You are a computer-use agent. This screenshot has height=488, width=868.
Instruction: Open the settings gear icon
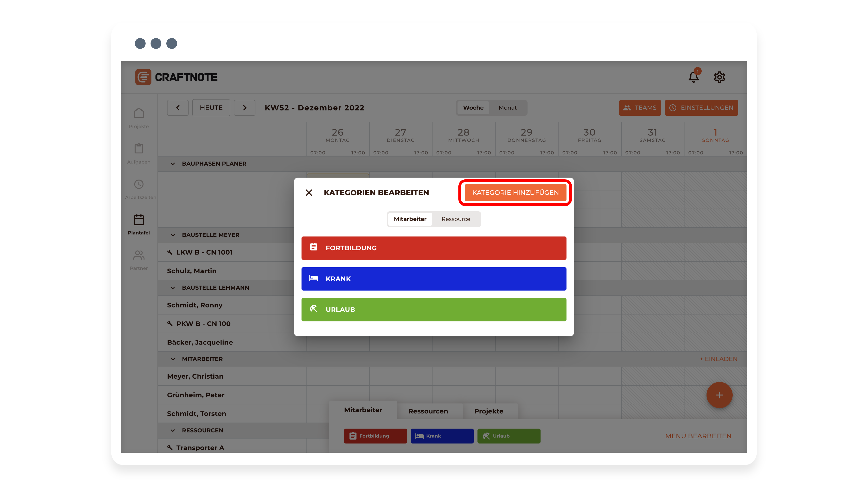pos(719,77)
